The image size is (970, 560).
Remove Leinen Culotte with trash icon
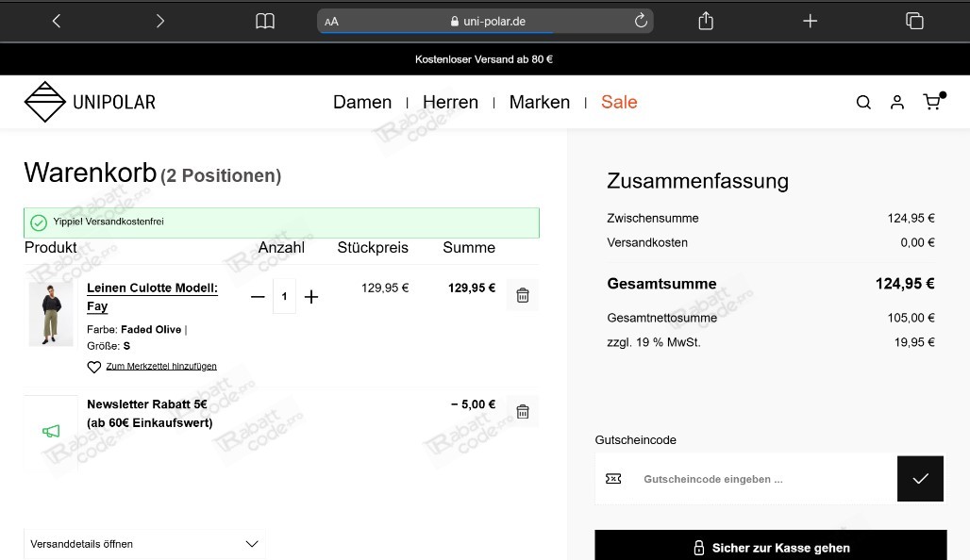coord(523,295)
